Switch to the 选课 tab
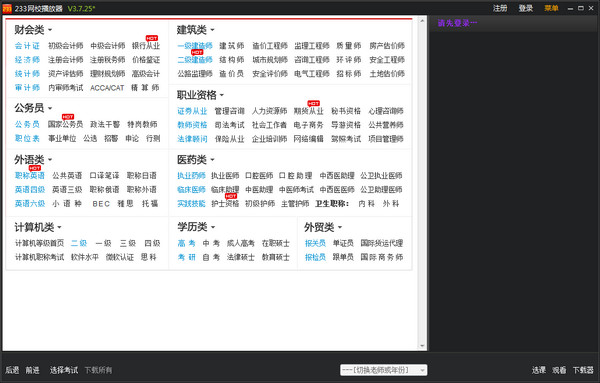Image resolution: width=600 pixels, height=383 pixels. click(x=538, y=370)
